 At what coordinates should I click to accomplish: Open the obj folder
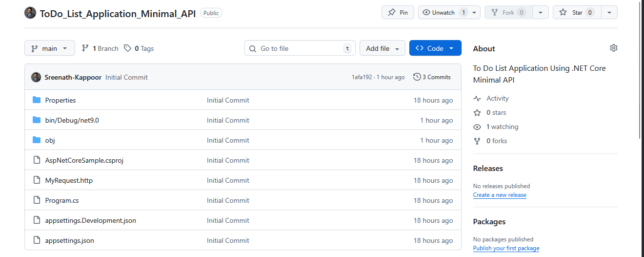click(50, 140)
